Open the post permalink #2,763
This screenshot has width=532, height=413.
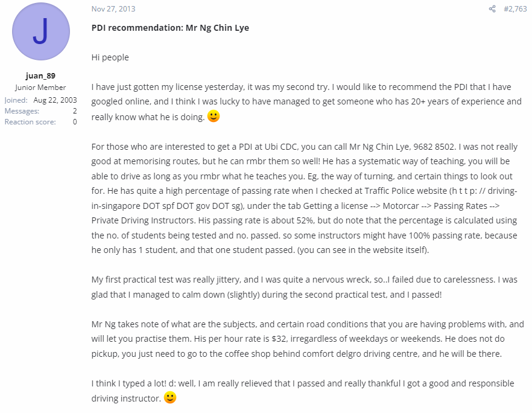click(x=515, y=9)
